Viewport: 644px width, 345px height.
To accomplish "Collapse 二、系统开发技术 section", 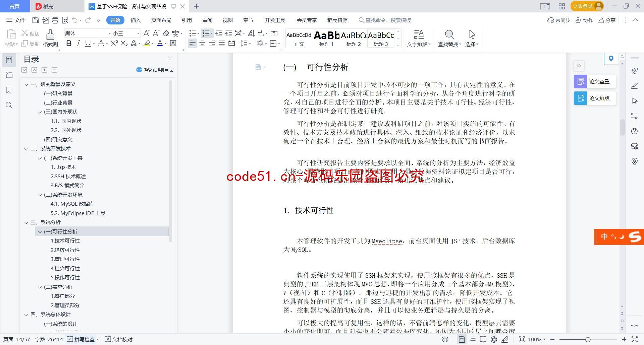I will click(26, 149).
